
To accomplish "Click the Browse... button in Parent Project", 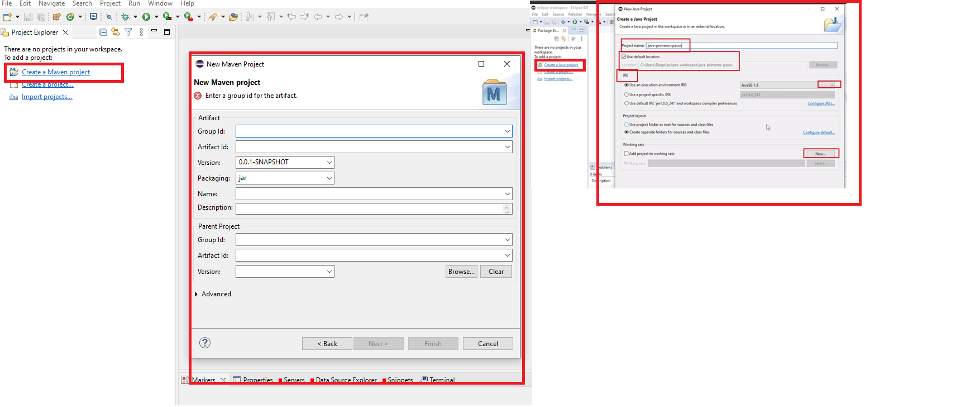I will click(461, 272).
